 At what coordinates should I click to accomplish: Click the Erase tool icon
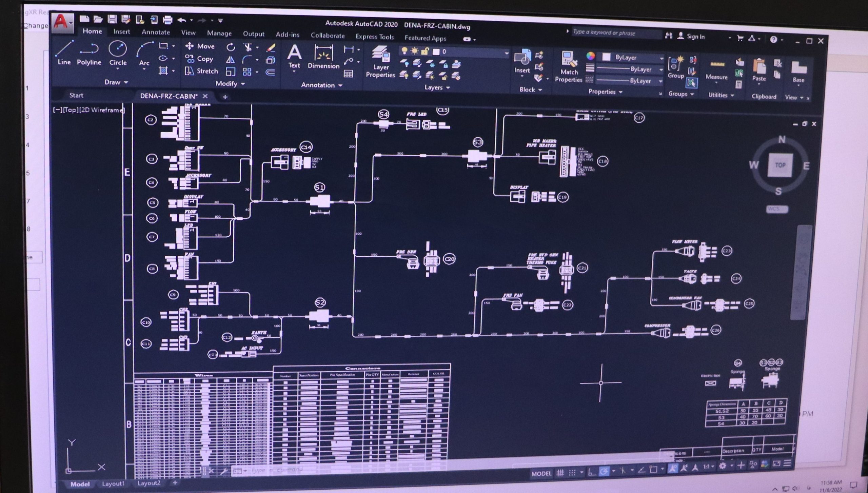click(x=271, y=48)
